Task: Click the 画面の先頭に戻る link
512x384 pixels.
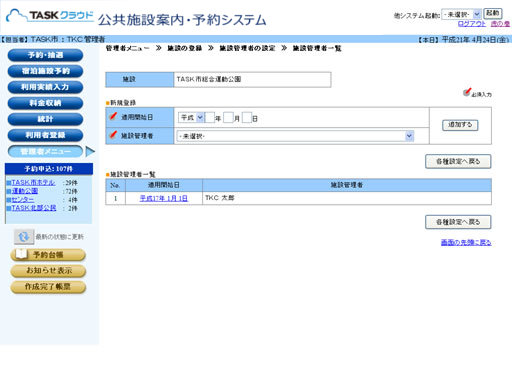Action: click(x=466, y=242)
